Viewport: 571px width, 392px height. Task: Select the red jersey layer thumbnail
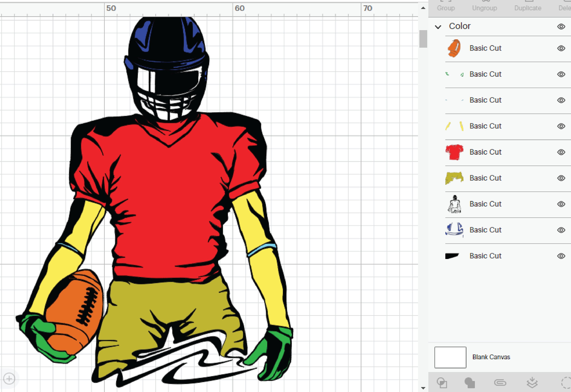(x=454, y=152)
